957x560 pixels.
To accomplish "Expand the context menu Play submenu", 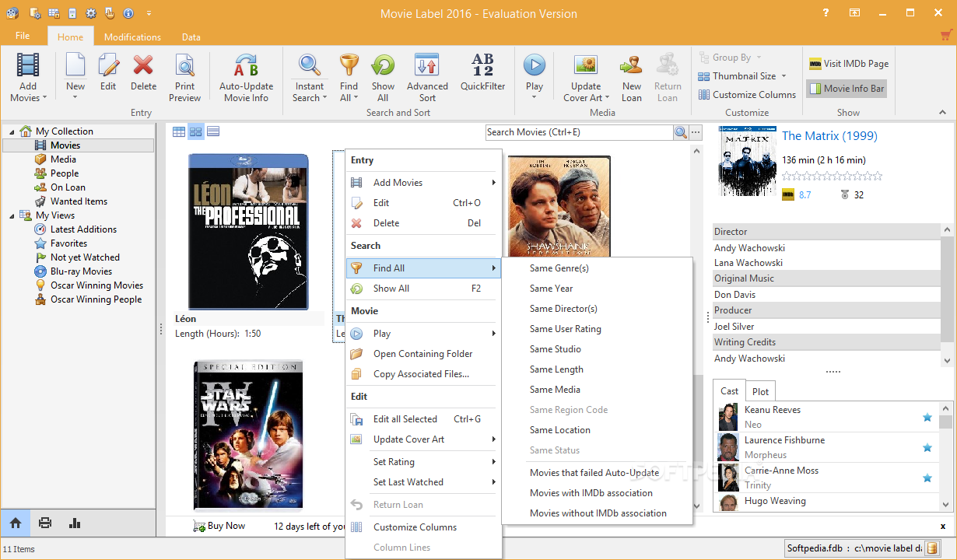I will point(493,334).
